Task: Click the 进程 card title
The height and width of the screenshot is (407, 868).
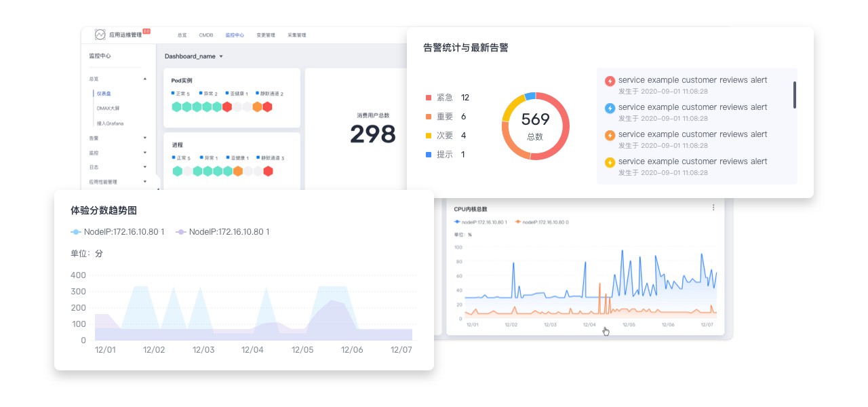Action: (178, 144)
